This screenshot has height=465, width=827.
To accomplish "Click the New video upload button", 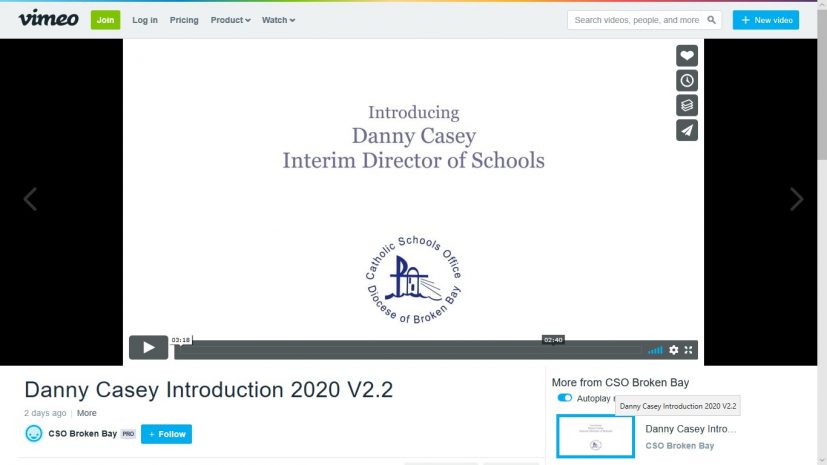I will point(765,20).
